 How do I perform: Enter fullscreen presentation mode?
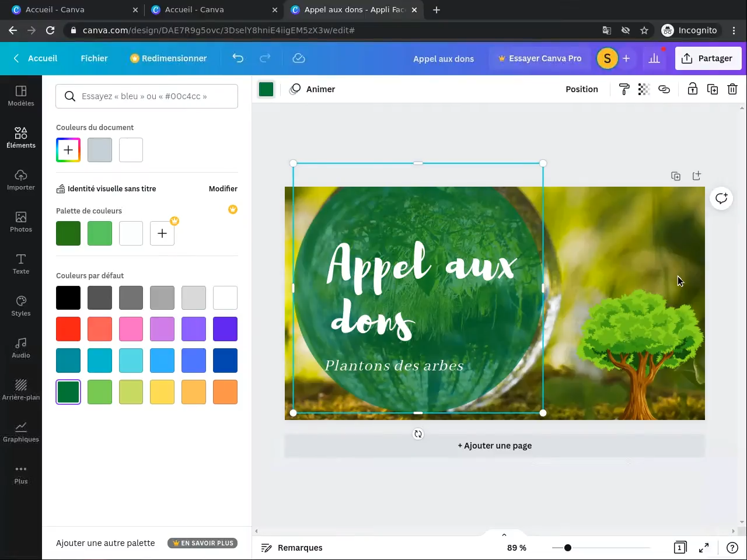coord(704,548)
